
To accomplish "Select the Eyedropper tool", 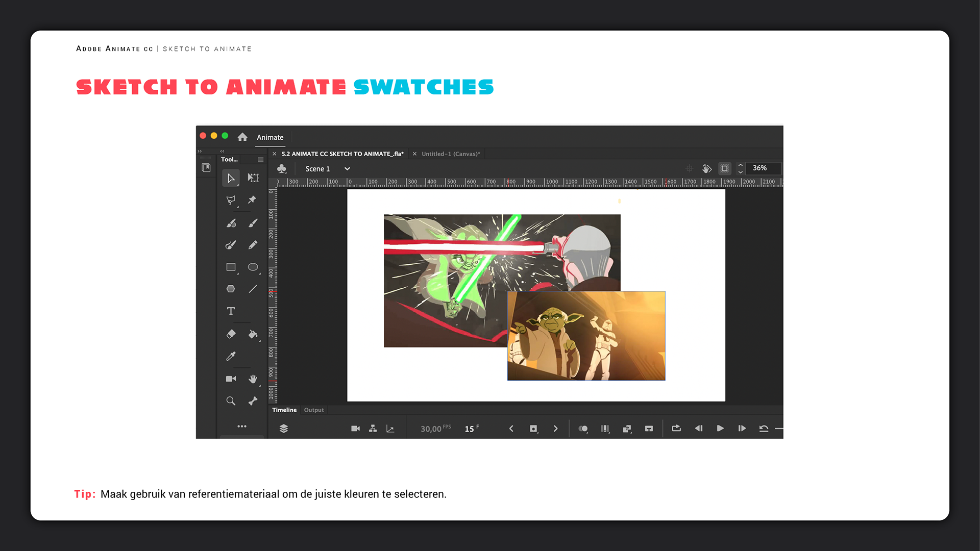I will click(231, 356).
